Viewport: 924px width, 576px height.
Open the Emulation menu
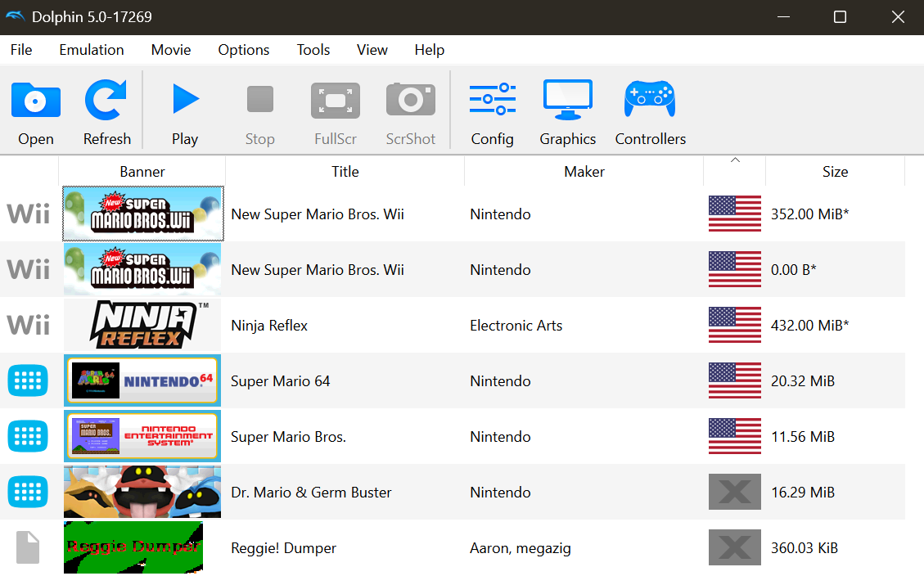pos(91,50)
